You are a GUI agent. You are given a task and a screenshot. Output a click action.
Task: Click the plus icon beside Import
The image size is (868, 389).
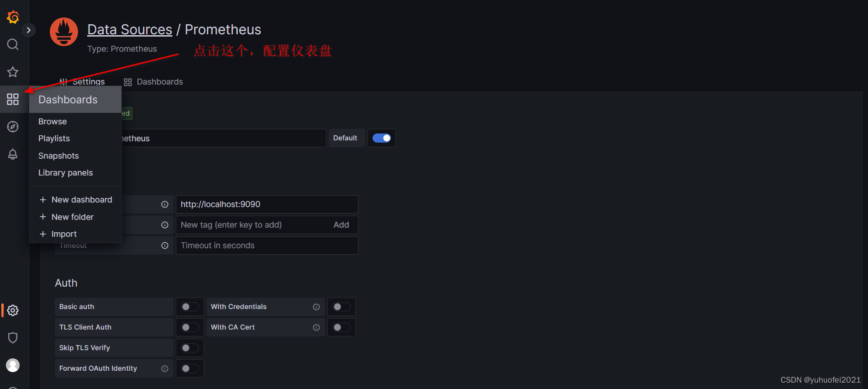[43, 234]
